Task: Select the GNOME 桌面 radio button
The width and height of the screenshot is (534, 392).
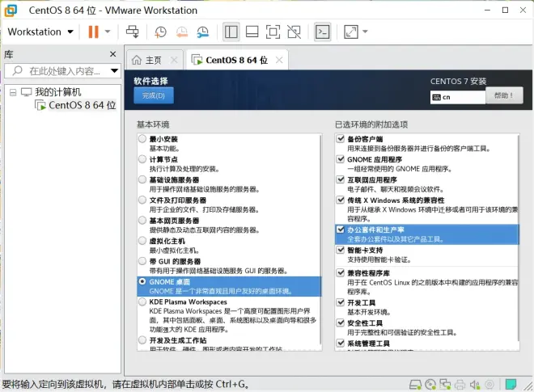Action: [142, 282]
